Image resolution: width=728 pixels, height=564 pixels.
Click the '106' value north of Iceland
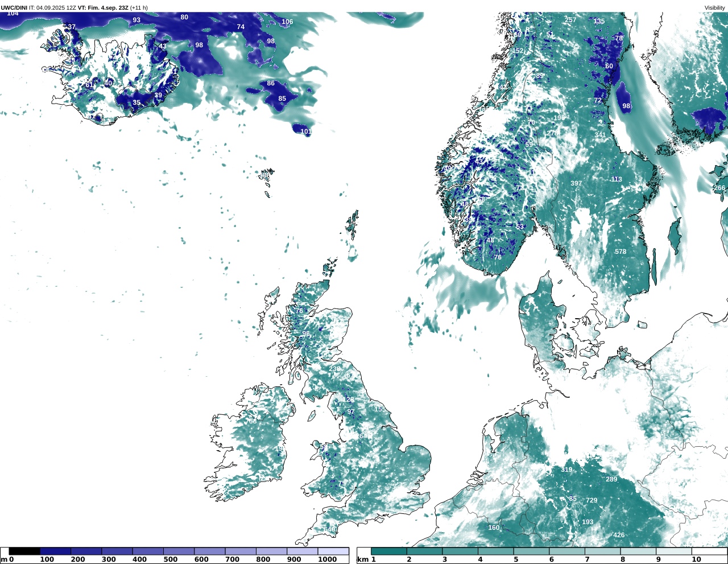coord(287,22)
